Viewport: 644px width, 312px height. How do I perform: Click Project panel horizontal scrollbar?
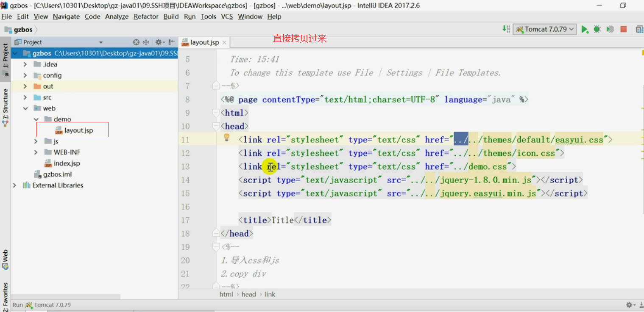[66, 297]
